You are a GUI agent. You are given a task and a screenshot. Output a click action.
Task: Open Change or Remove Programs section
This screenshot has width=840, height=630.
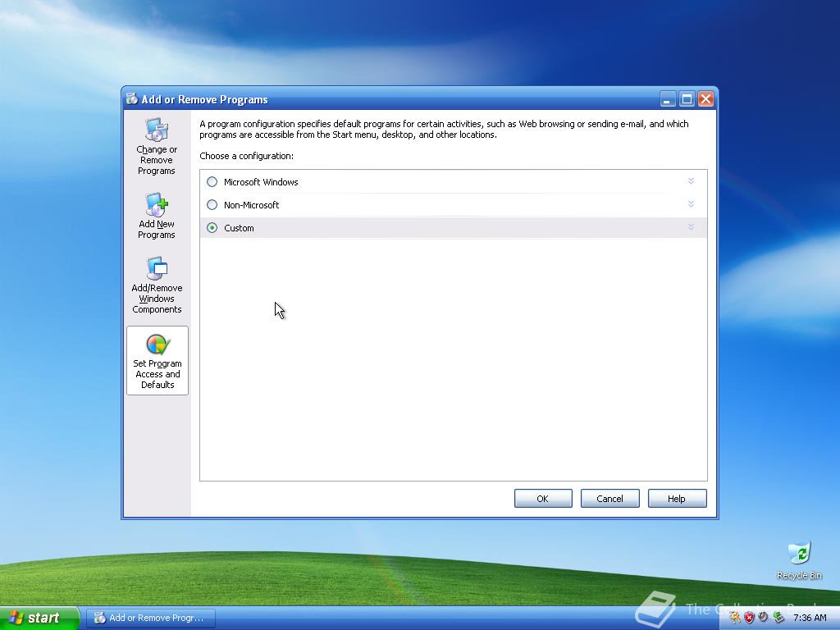tap(157, 147)
